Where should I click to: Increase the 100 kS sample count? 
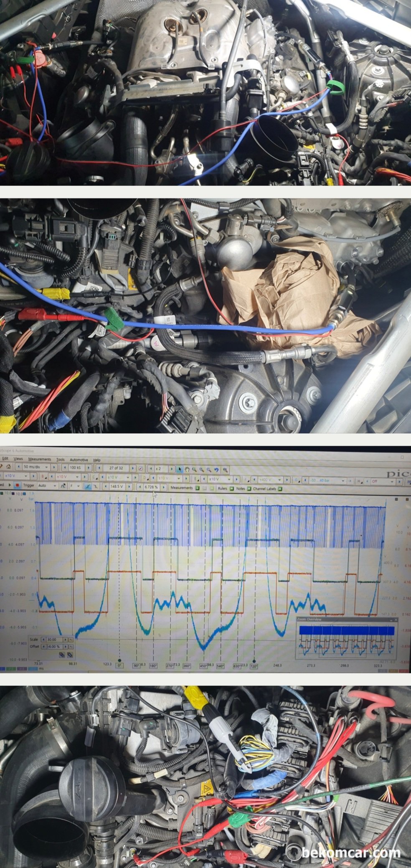(x=89, y=468)
